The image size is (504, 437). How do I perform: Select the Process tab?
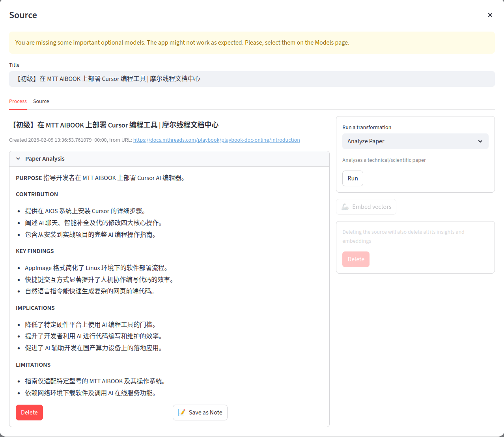pyautogui.click(x=18, y=101)
